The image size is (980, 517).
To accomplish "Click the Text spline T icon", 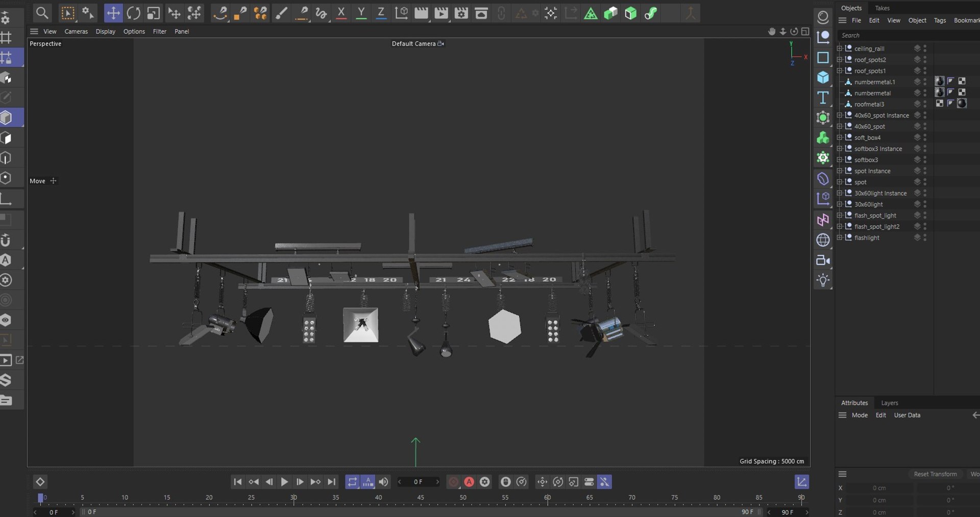I will [x=823, y=98].
